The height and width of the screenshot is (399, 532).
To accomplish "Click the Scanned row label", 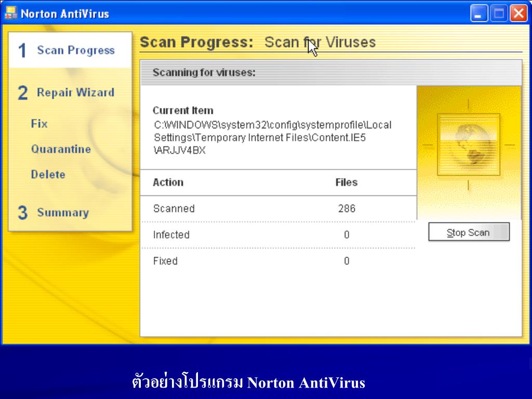I will coord(174,208).
